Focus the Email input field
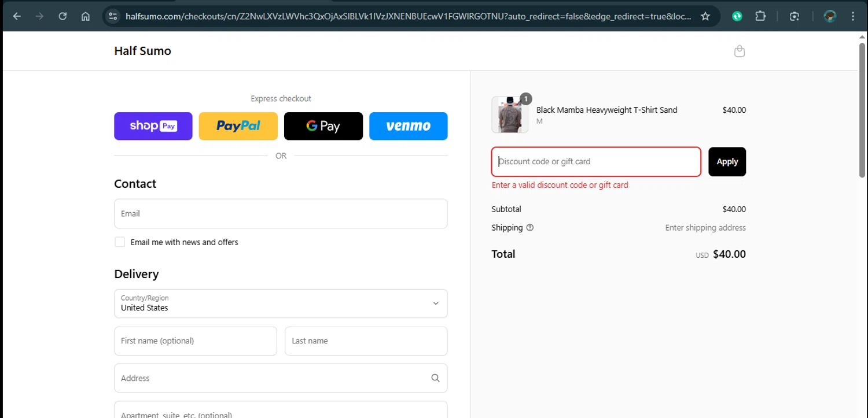Viewport: 868px width, 418px height. click(281, 213)
